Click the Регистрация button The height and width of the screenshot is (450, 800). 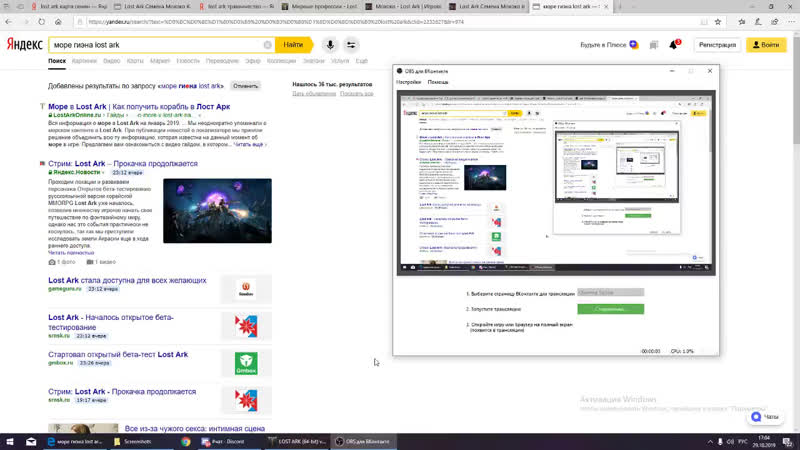point(717,45)
